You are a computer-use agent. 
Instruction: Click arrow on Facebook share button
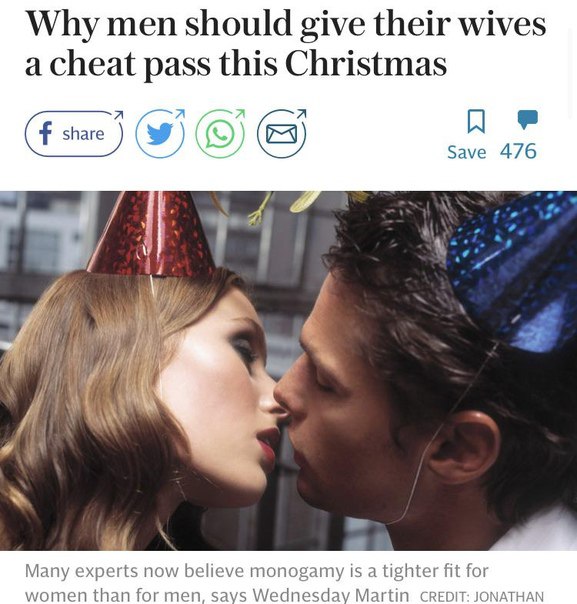pyautogui.click(x=118, y=115)
